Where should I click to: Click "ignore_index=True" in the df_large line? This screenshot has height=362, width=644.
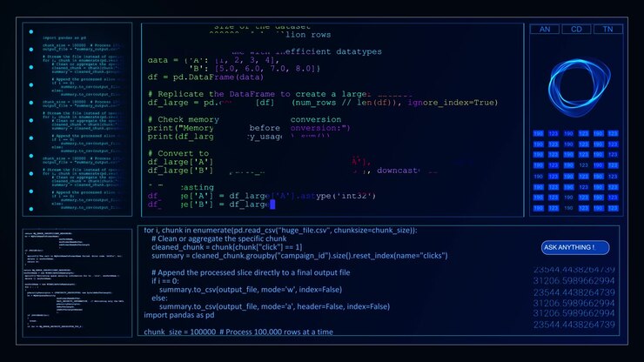453,103
